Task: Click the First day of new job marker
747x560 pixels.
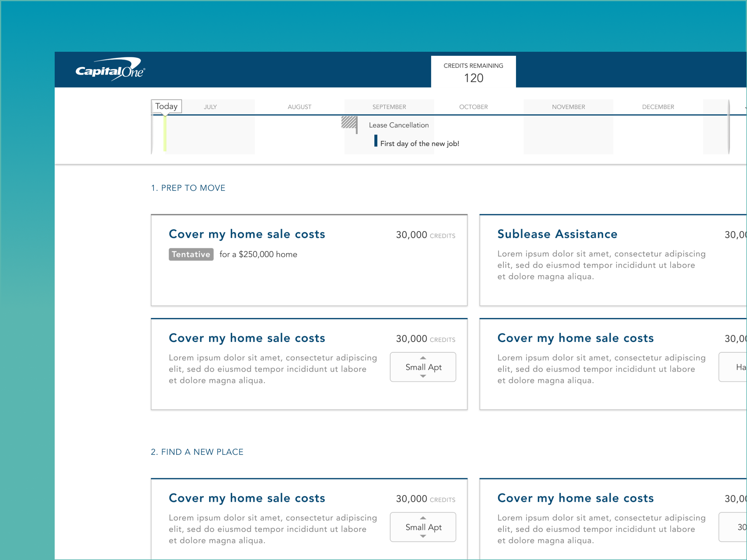Action: click(376, 141)
